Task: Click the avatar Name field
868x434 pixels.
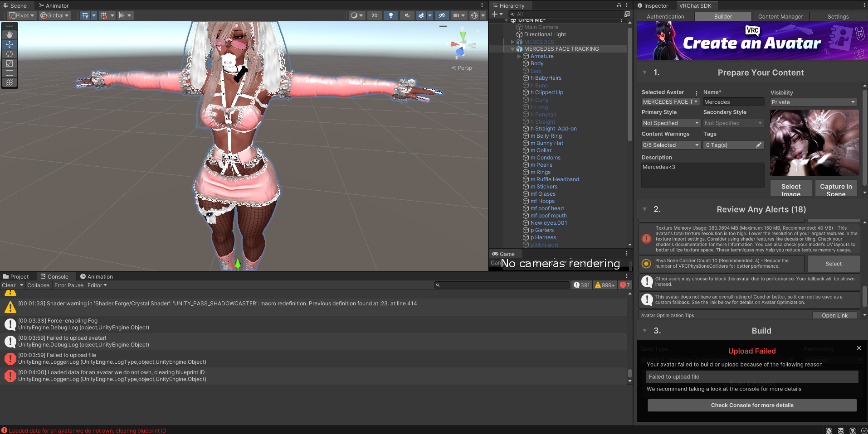Action: pos(733,102)
